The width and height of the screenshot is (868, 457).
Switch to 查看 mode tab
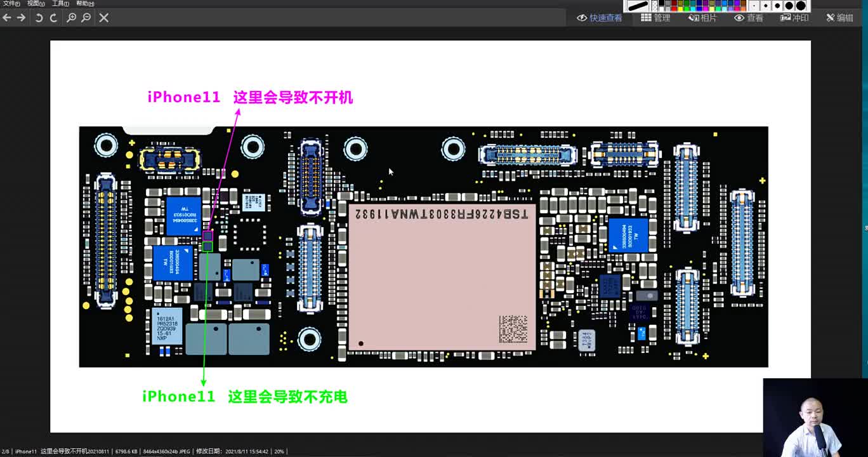[x=749, y=18]
